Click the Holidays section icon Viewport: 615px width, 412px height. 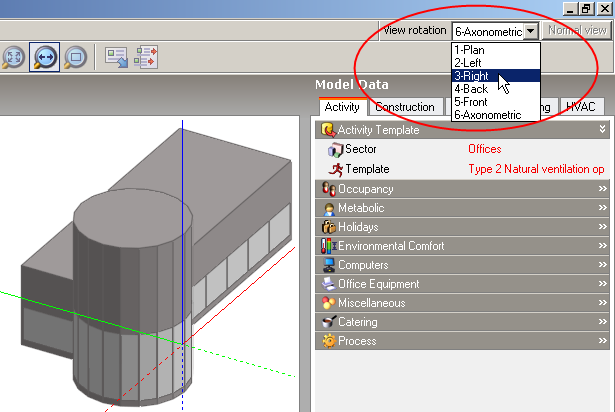(328, 227)
